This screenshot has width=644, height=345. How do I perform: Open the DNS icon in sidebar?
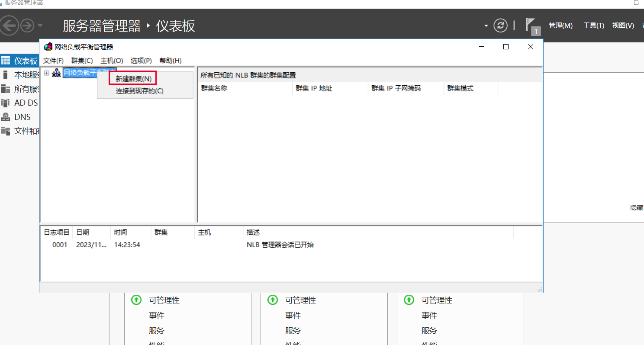[x=6, y=117]
